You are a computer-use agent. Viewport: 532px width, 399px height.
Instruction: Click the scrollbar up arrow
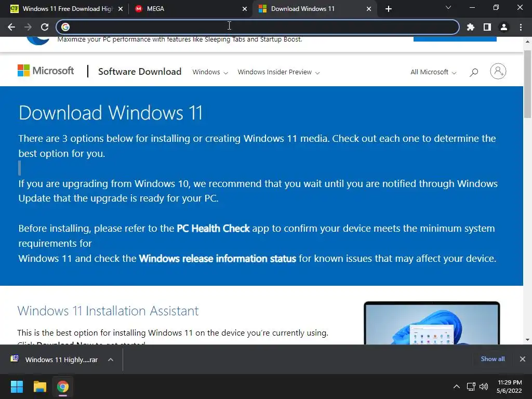tap(527, 42)
